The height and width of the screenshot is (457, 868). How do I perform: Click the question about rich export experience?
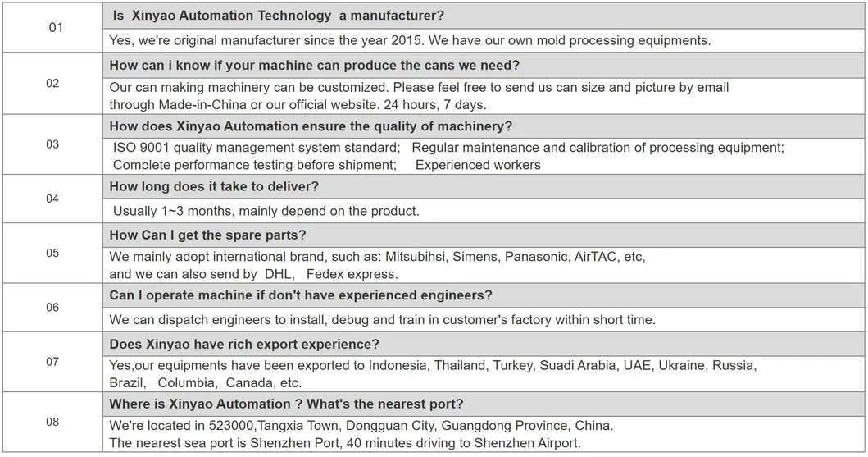[243, 344]
